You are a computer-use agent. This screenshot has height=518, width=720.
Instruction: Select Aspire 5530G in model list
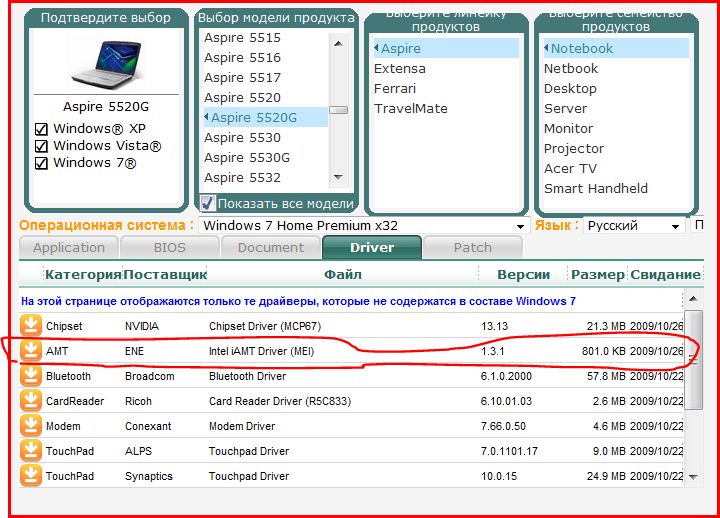coord(247,158)
